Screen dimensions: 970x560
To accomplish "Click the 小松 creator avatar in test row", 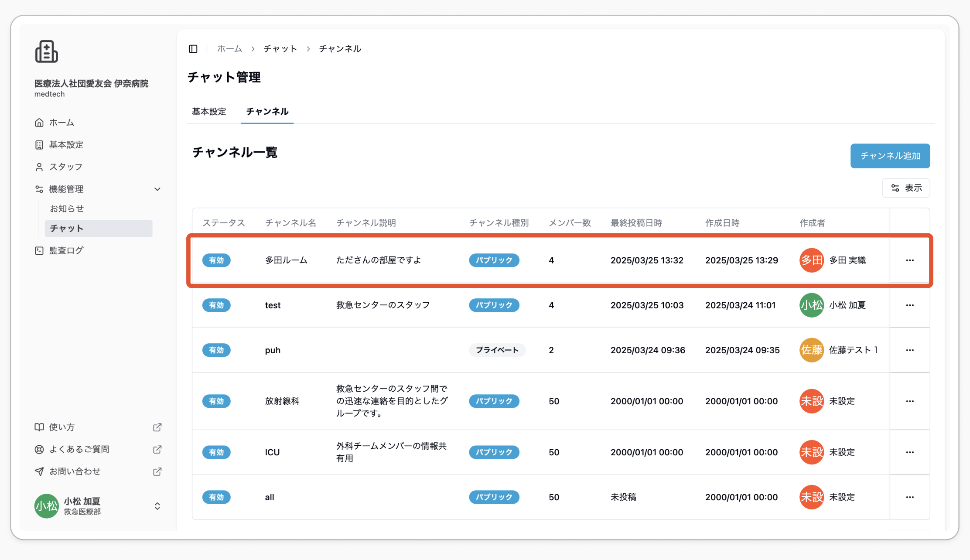I will click(812, 305).
